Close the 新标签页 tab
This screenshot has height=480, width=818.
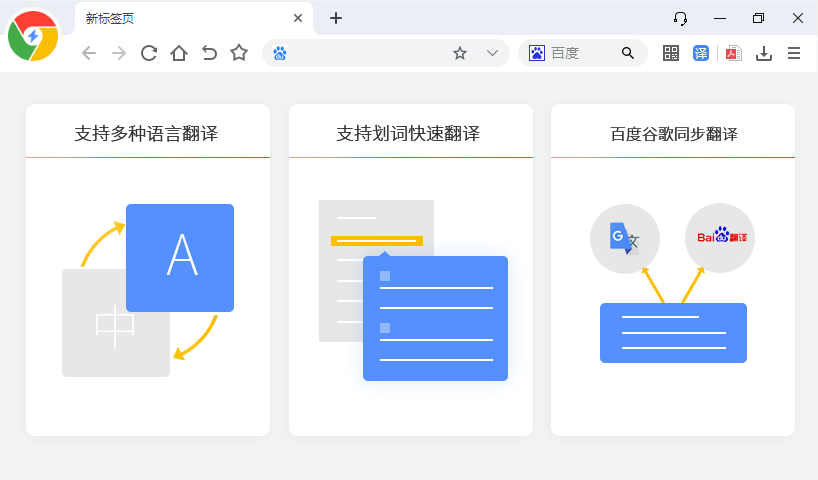tap(298, 18)
